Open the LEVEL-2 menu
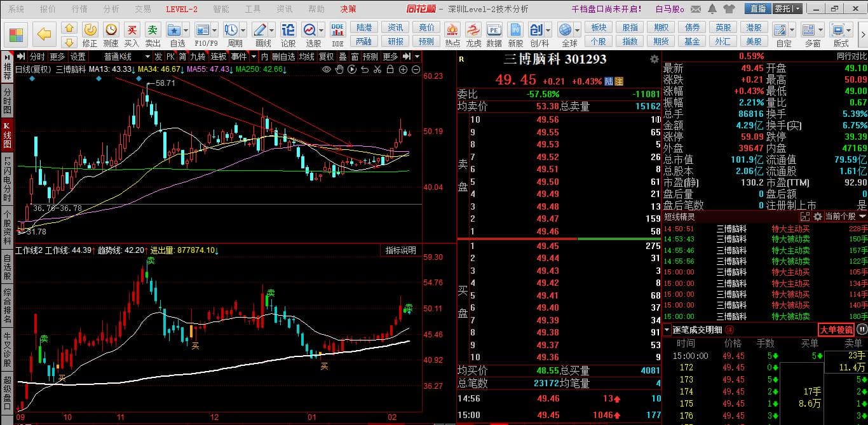868x425 pixels. [182, 9]
